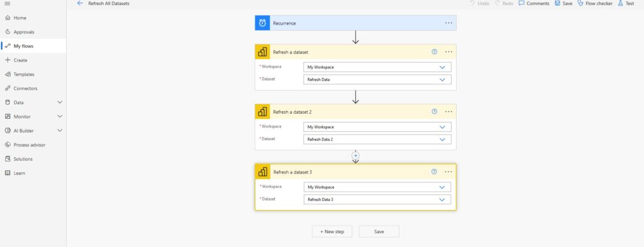Image resolution: width=644 pixels, height=247 pixels.
Task: Click the Redo toolbar item
Action: coord(504,3)
